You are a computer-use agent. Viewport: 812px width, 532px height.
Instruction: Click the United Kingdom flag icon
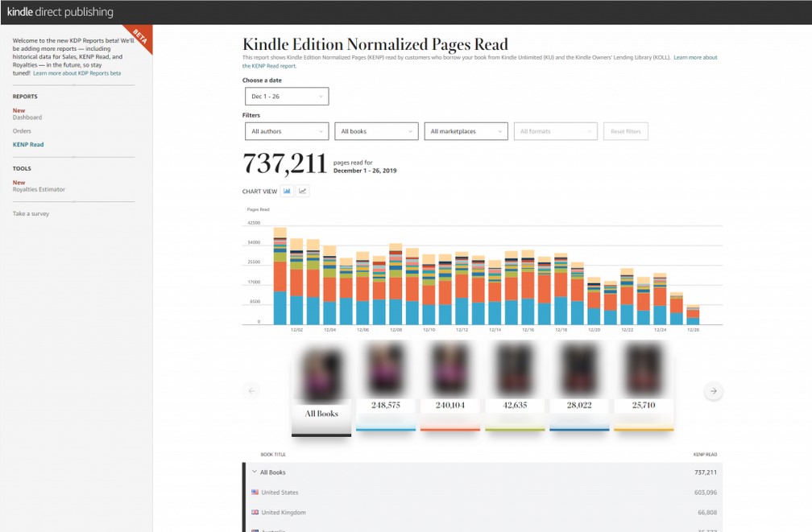[255, 513]
